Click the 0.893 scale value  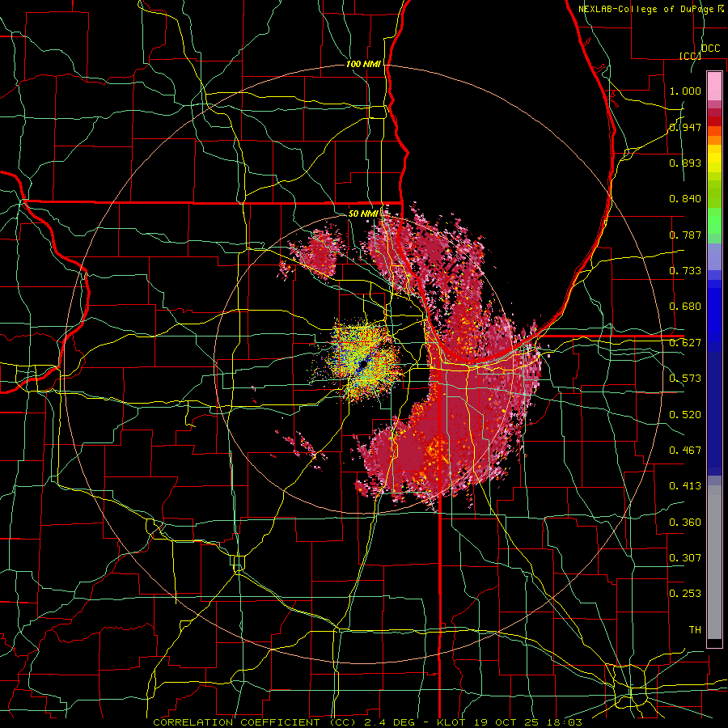[x=685, y=163]
